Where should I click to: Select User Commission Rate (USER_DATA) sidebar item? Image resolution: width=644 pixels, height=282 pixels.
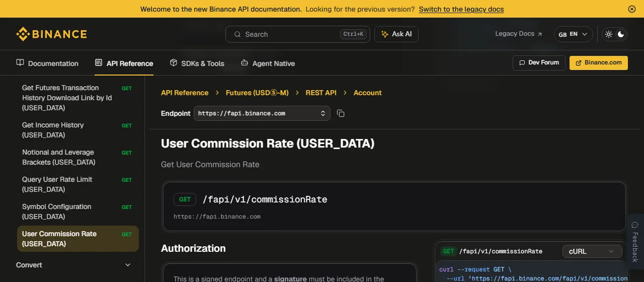click(77, 239)
